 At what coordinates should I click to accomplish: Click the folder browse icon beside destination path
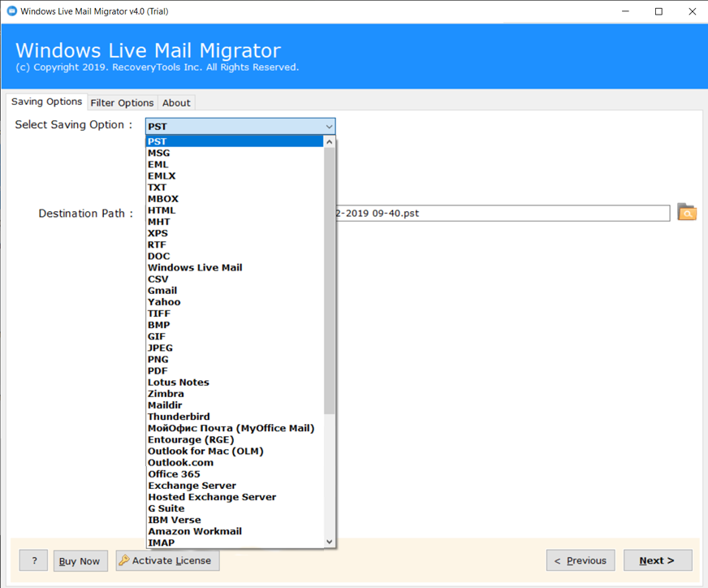[687, 212]
